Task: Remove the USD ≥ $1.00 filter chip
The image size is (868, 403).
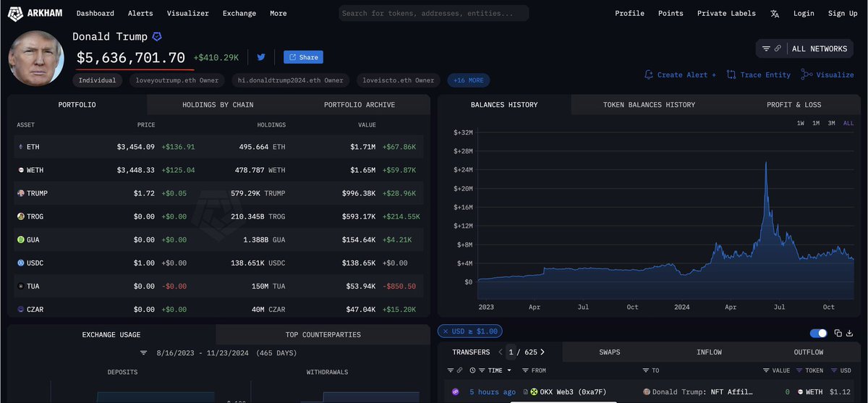Action: pos(444,331)
